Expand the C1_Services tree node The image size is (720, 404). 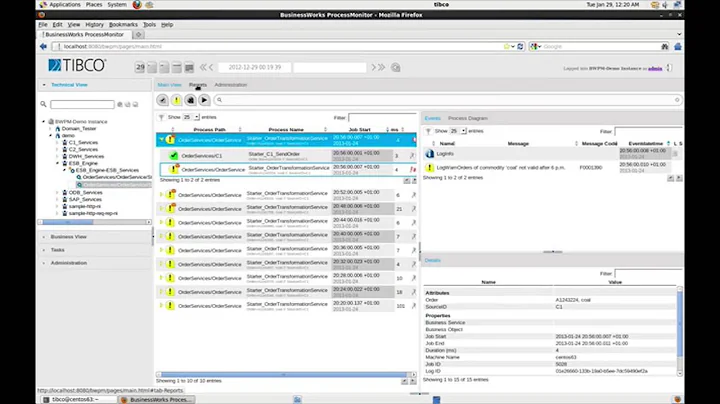tap(58, 143)
